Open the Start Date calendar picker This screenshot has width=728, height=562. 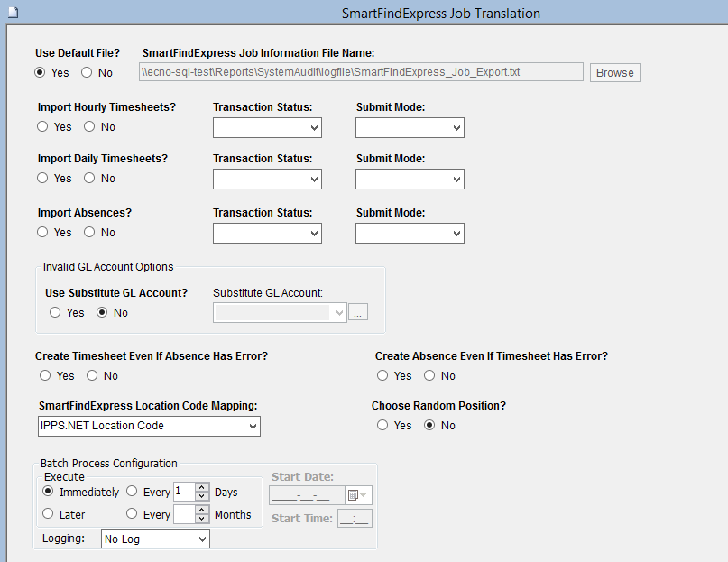coord(359,495)
